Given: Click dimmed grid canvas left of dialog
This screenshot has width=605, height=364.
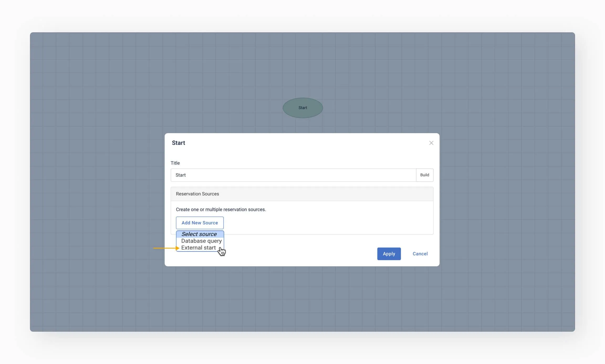Looking at the screenshot, I should (x=97, y=184).
